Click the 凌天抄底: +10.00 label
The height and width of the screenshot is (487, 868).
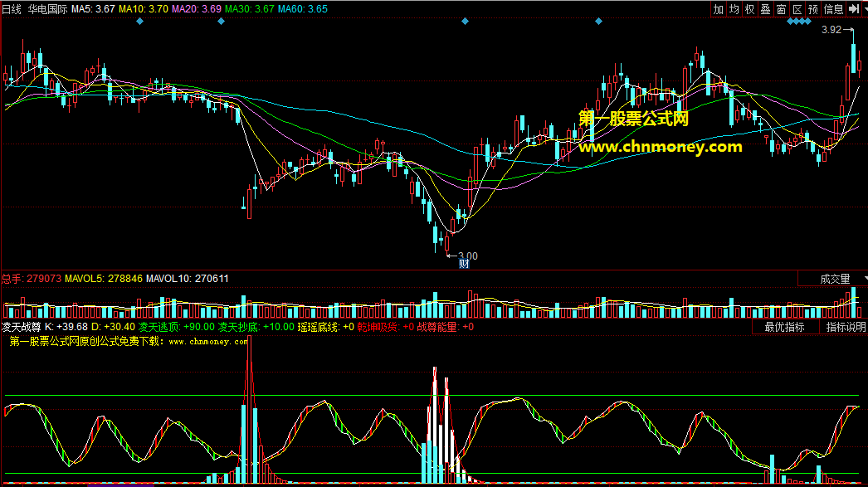click(x=256, y=327)
